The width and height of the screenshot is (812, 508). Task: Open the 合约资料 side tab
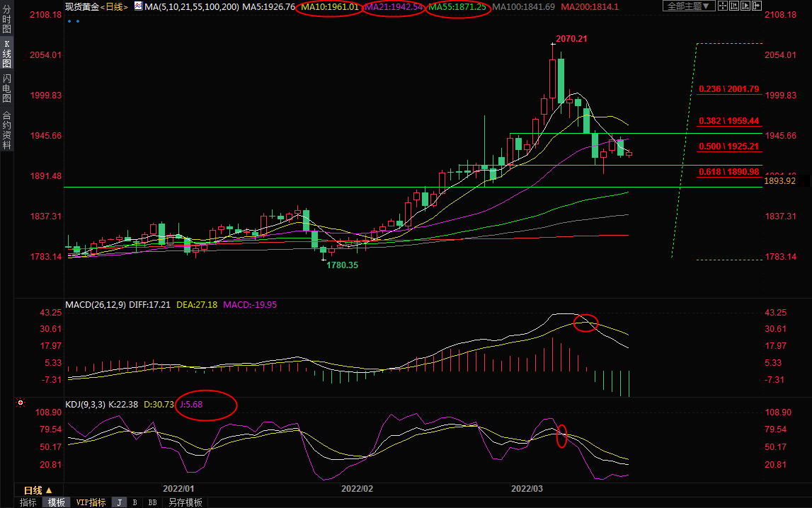6,130
